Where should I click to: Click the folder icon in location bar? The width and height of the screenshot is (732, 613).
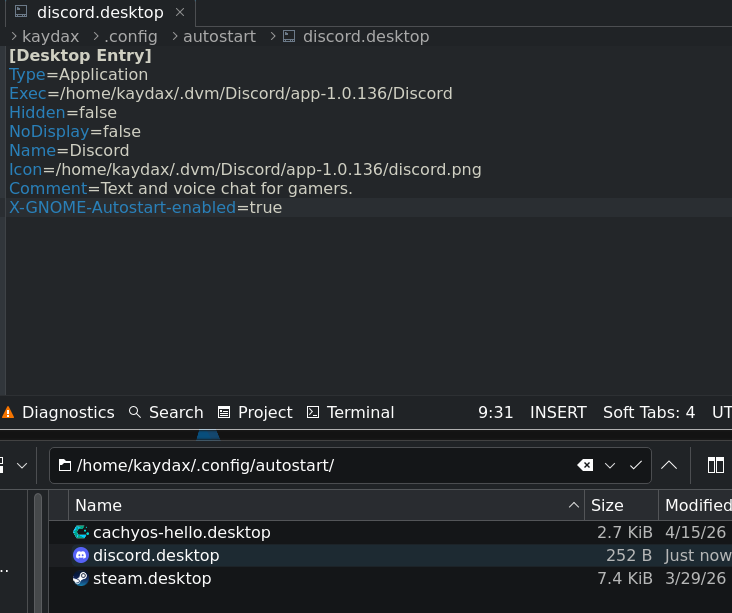click(x=65, y=465)
